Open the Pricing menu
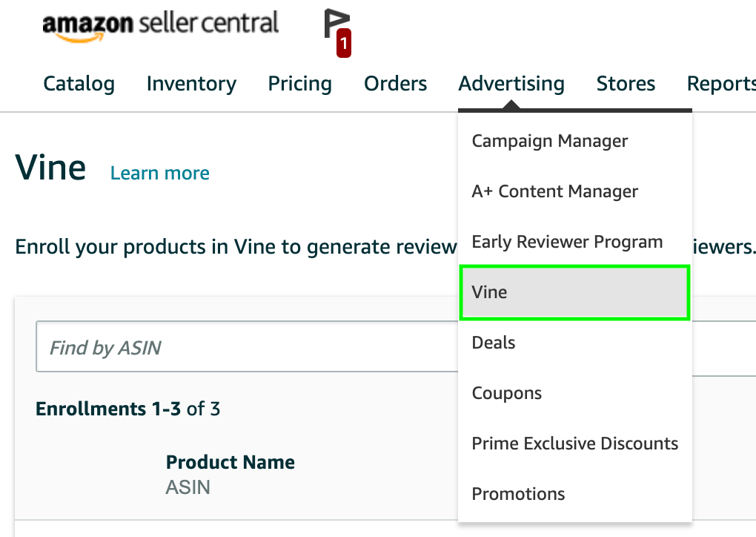 point(300,84)
